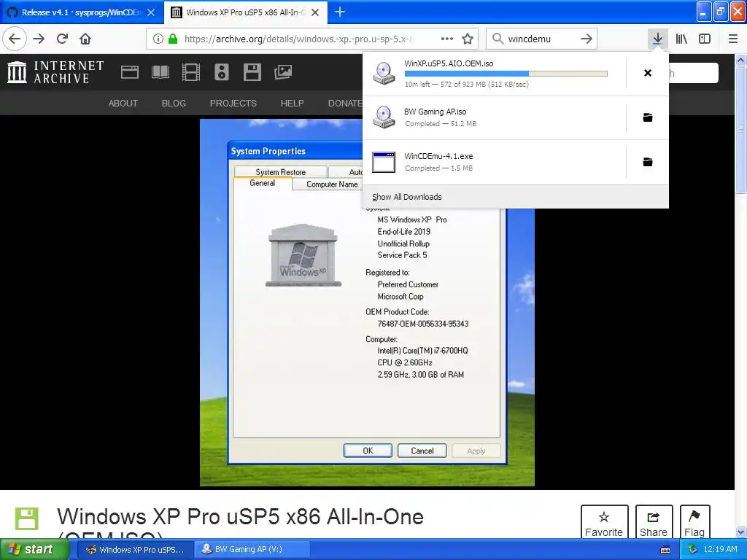747x560 pixels.
Task: Switch to BW Gaming AP (V:) taskbar window
Action: point(252,550)
